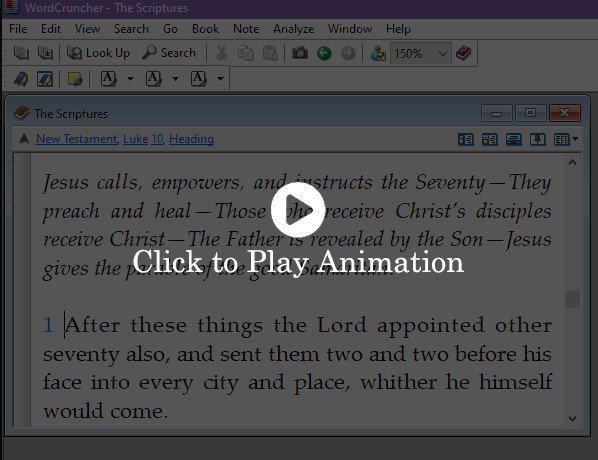Open the Window menu
This screenshot has width=598, height=460.
(x=350, y=29)
